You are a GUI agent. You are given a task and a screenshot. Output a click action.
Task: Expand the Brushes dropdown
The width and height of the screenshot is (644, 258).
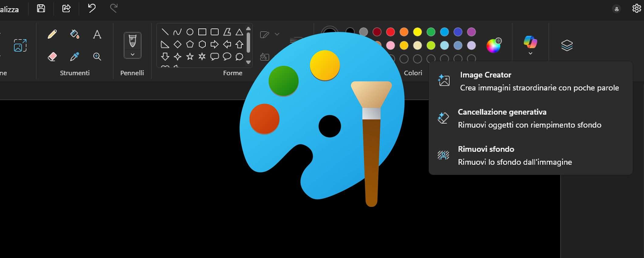coord(132,54)
